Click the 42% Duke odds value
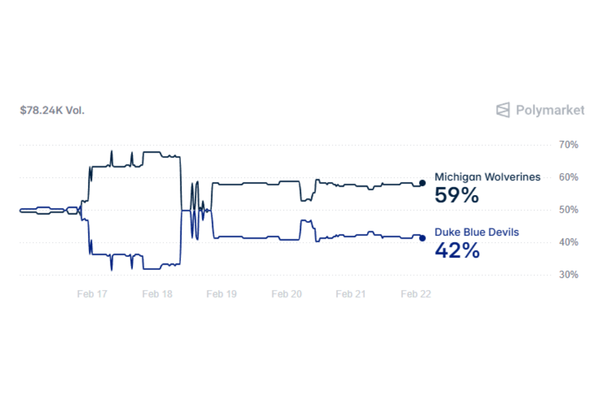The width and height of the screenshot is (600, 400). pyautogui.click(x=457, y=252)
